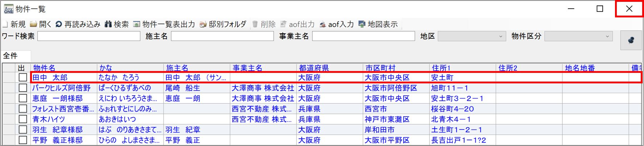
Task: Click the round icon button beside 物件区分
Action: (631, 40)
